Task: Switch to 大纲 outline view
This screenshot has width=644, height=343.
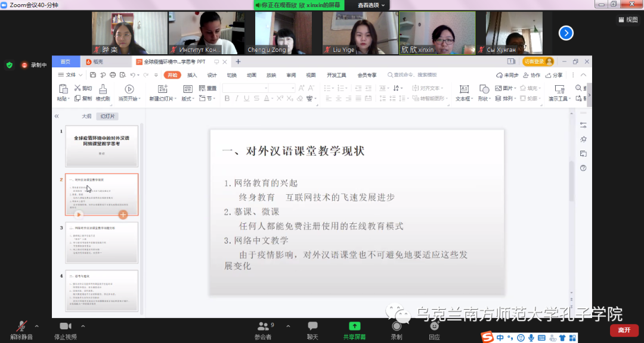Action: (x=86, y=117)
